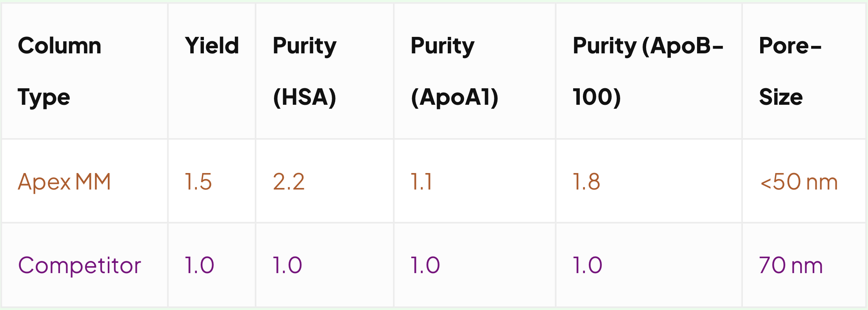Click Apex MM ApoA1 purity 1.1
This screenshot has width=868, height=310.
[421, 182]
